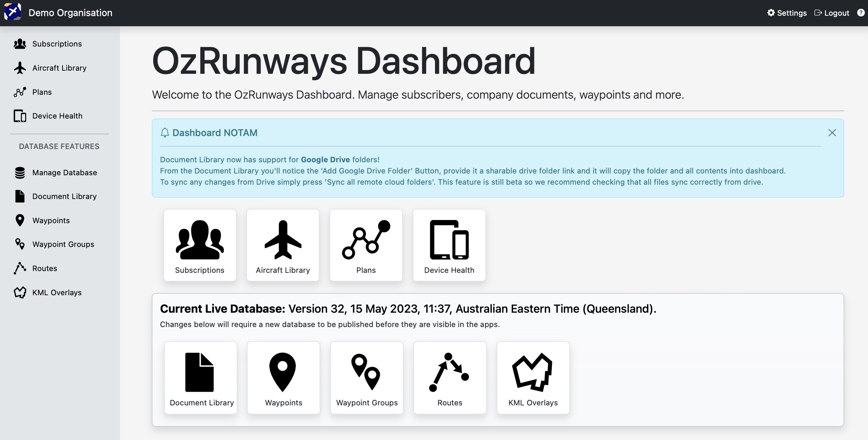Open the Subscriptions card with people icon
The height and width of the screenshot is (440, 868).
point(200,240)
